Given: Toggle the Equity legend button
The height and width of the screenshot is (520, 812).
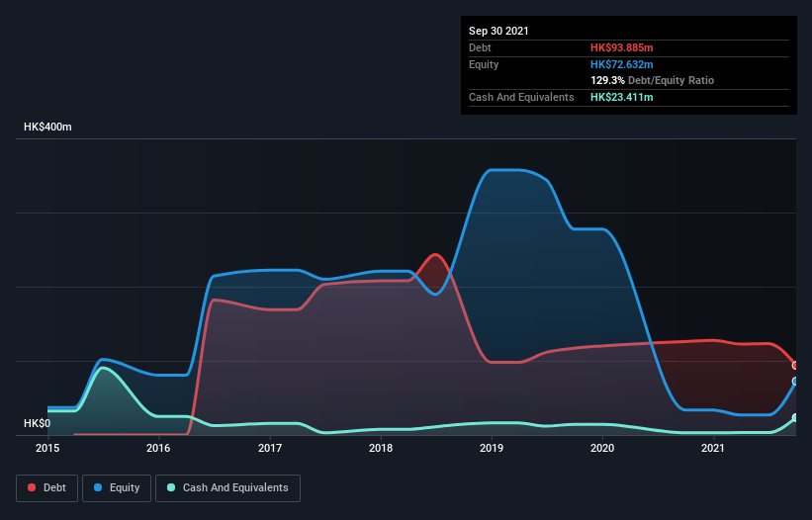Looking at the screenshot, I should pyautogui.click(x=117, y=488).
